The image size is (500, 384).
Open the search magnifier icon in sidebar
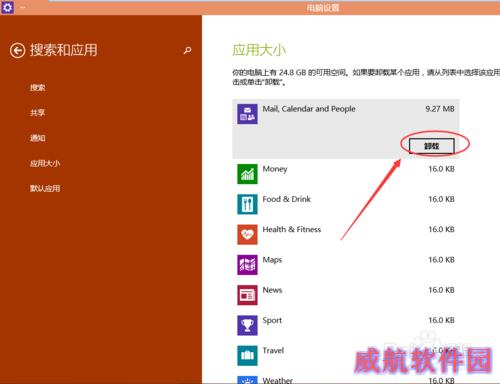(x=188, y=50)
